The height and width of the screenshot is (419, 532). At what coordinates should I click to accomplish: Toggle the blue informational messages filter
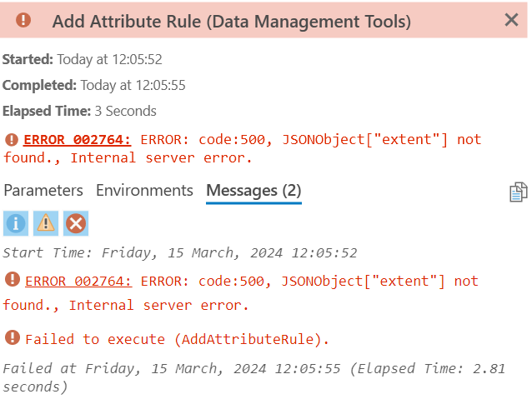(16, 223)
